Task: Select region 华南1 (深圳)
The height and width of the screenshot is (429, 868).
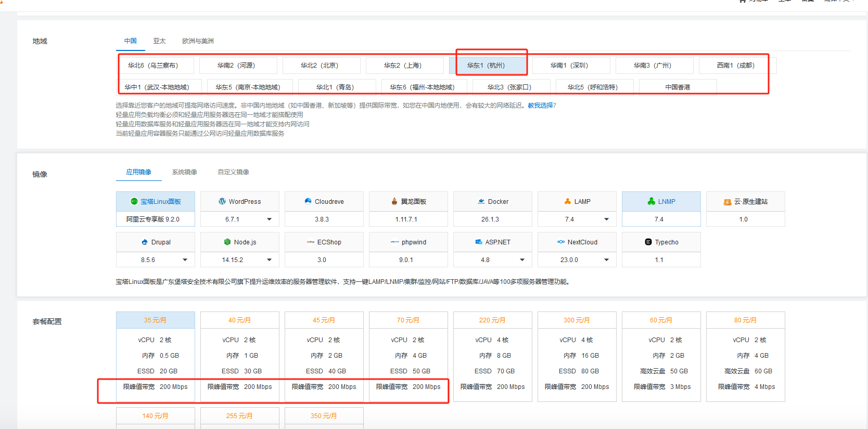Action: pos(571,66)
